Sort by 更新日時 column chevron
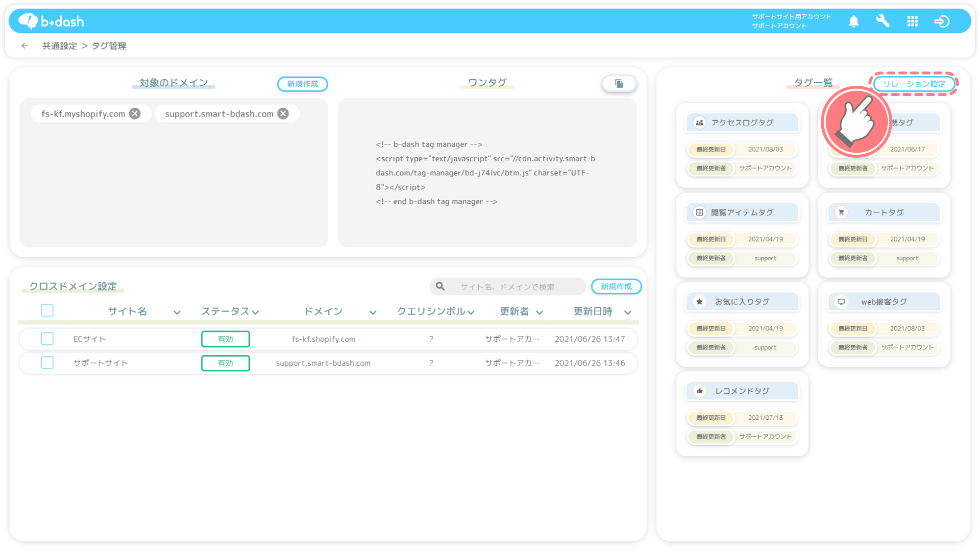This screenshot has height=551, width=980. coord(628,312)
